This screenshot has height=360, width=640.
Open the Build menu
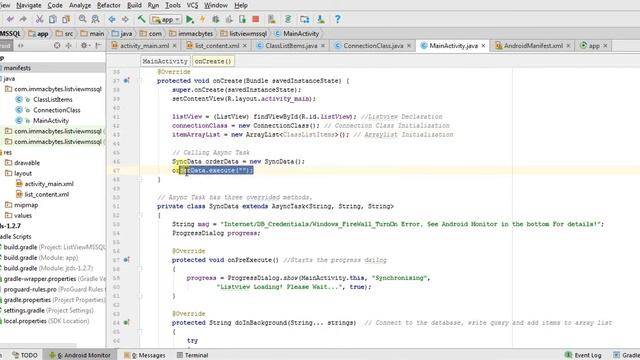pos(134,5)
